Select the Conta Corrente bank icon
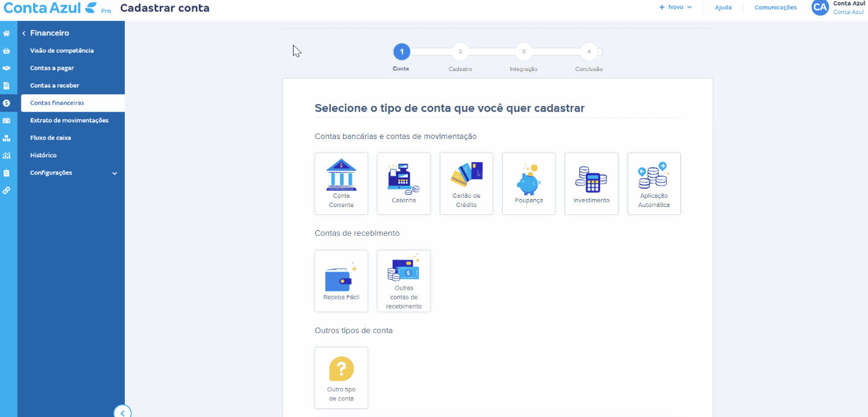The height and width of the screenshot is (417, 868). tap(341, 183)
